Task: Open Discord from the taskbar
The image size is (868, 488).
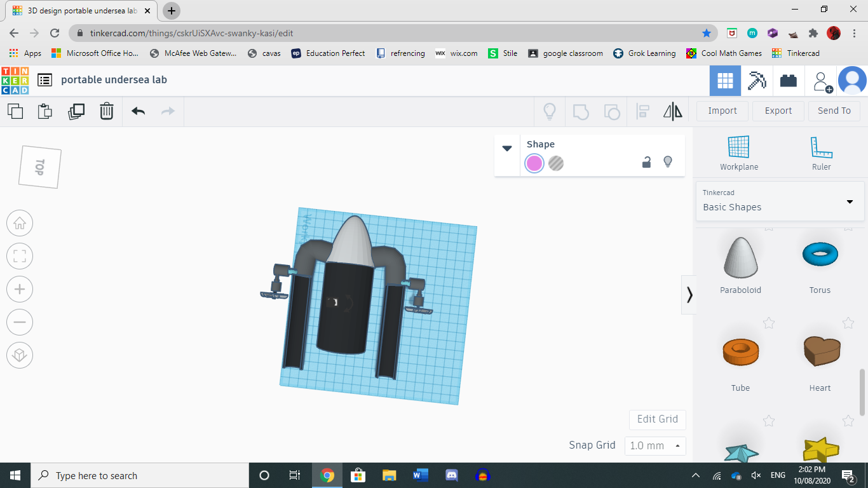Action: click(x=452, y=475)
